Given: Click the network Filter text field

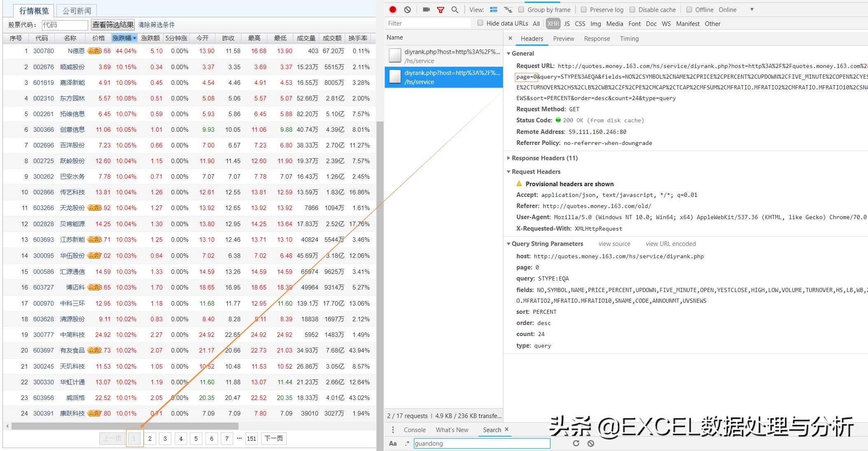Looking at the screenshot, I should coord(428,23).
